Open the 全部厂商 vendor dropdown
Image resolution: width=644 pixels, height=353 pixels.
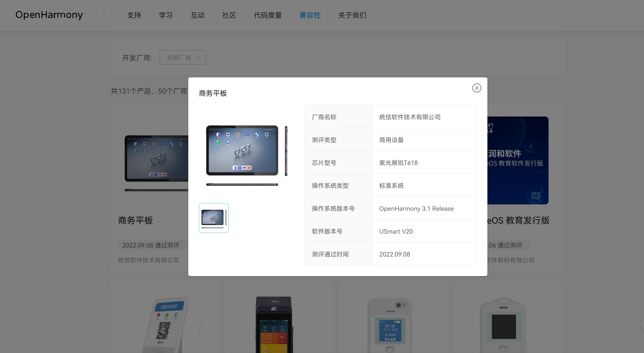pos(183,57)
